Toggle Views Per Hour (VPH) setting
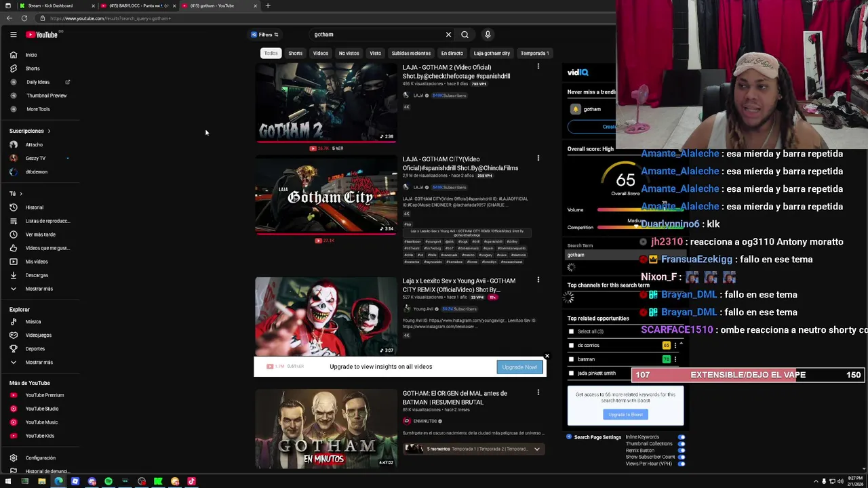Image resolution: width=868 pixels, height=488 pixels. tap(681, 464)
